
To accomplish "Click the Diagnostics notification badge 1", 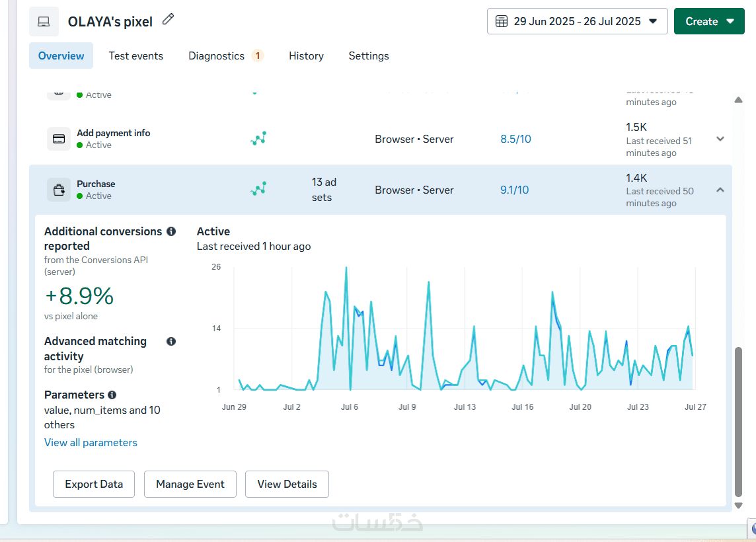I will coord(258,56).
